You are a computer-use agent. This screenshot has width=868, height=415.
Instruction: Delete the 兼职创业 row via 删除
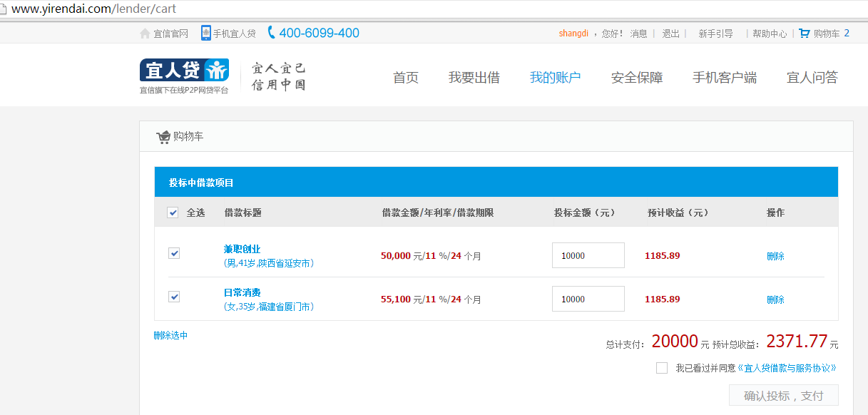coord(775,256)
